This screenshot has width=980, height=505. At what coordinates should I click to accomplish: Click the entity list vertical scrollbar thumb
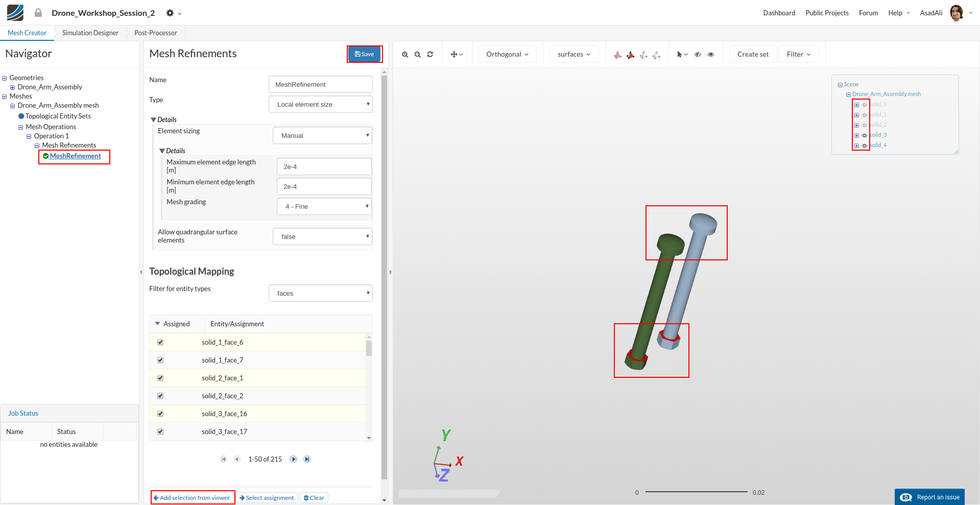pos(369,348)
